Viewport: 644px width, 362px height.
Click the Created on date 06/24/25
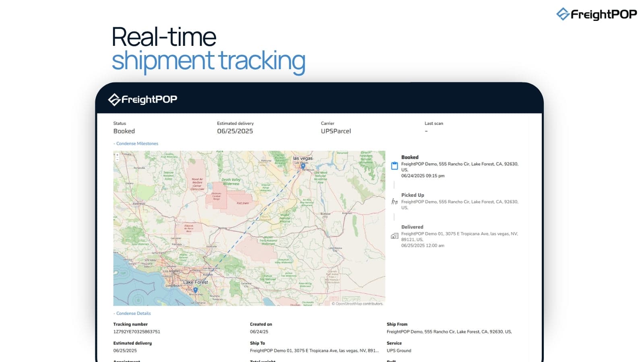(x=259, y=332)
